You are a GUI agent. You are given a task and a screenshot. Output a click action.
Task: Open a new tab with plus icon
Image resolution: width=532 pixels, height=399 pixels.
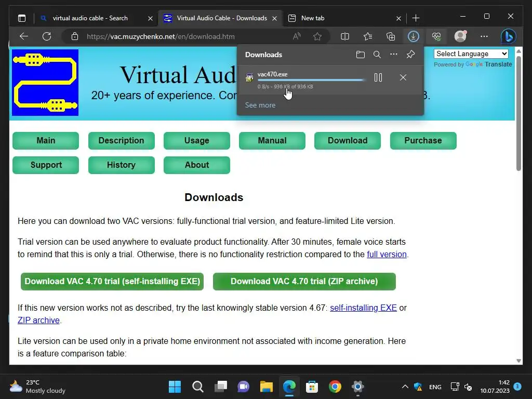pos(416,18)
